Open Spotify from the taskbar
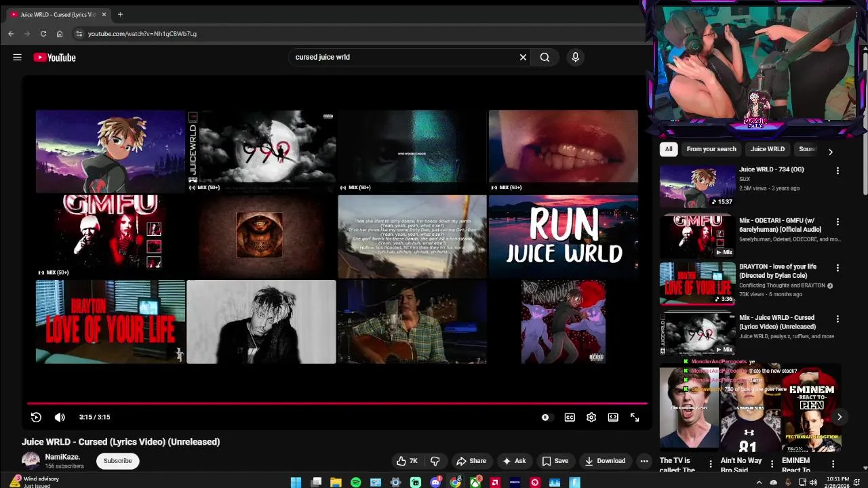The image size is (868, 488). click(356, 483)
